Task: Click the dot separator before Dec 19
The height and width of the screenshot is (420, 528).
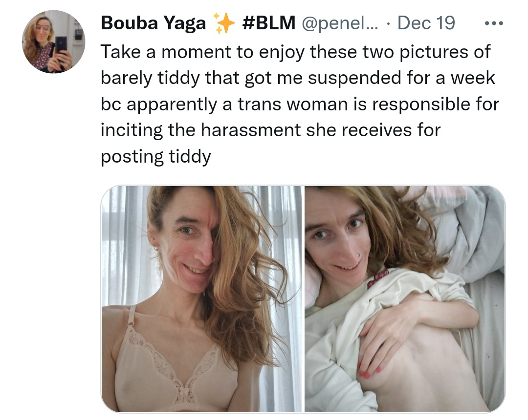Action: click(x=388, y=24)
